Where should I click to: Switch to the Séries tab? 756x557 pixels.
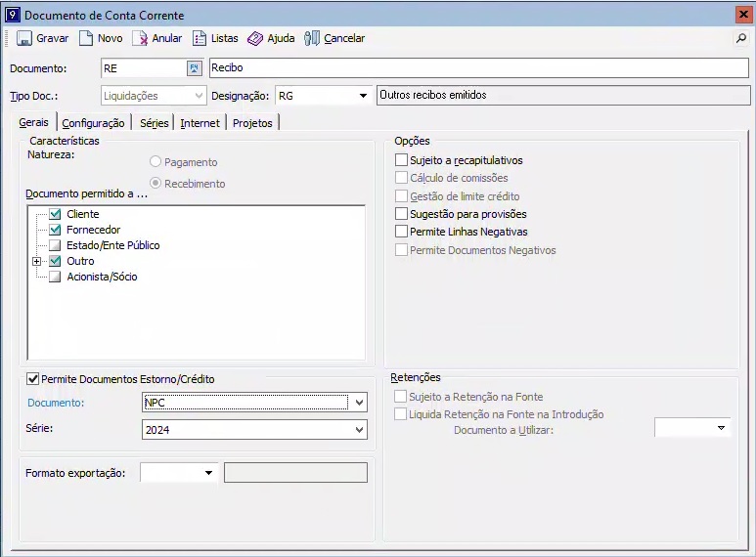coord(155,123)
